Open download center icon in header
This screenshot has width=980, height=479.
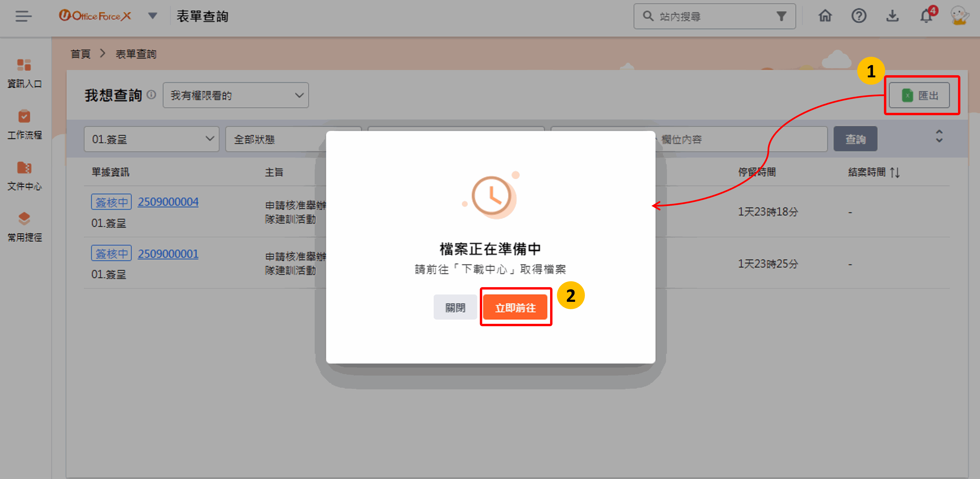(892, 16)
